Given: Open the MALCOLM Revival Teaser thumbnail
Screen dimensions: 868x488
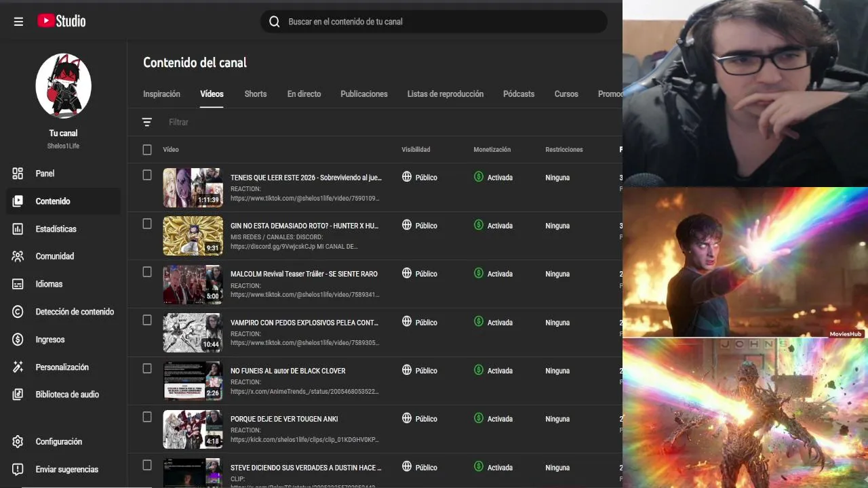Looking at the screenshot, I should [x=193, y=284].
